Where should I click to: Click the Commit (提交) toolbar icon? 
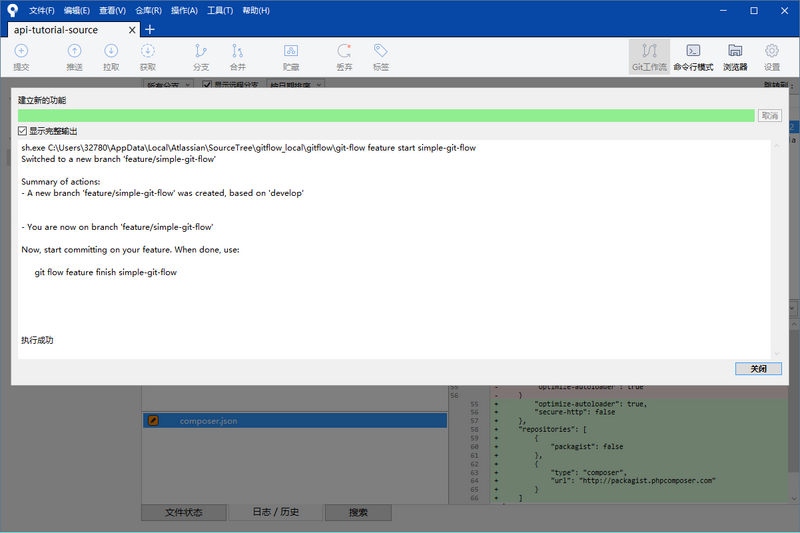pos(21,57)
